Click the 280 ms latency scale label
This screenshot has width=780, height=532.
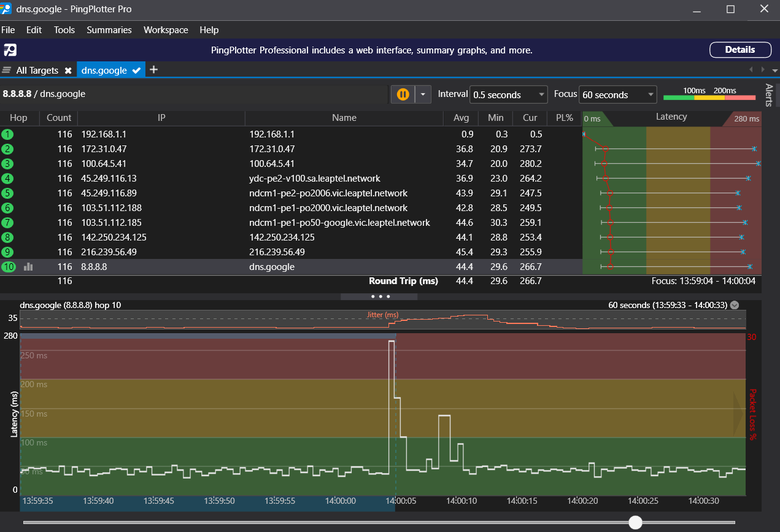746,118
